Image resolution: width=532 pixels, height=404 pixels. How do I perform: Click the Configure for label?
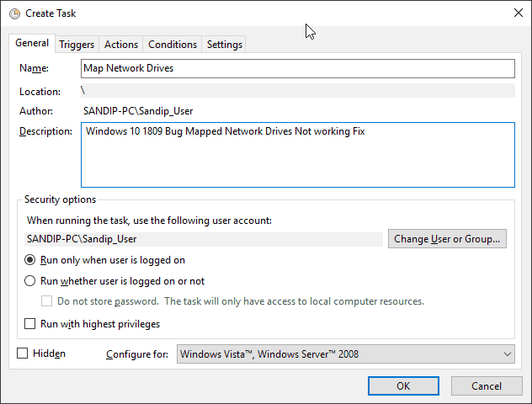click(x=137, y=354)
